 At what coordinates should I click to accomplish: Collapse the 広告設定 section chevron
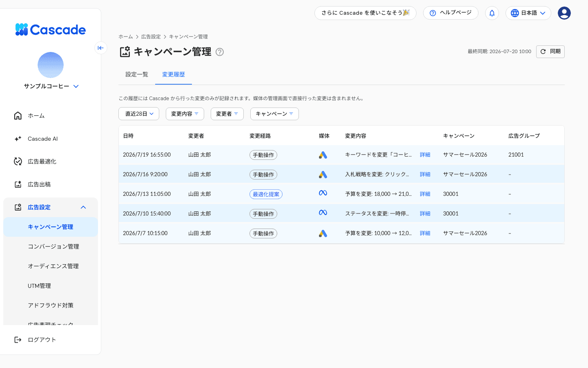tap(83, 207)
